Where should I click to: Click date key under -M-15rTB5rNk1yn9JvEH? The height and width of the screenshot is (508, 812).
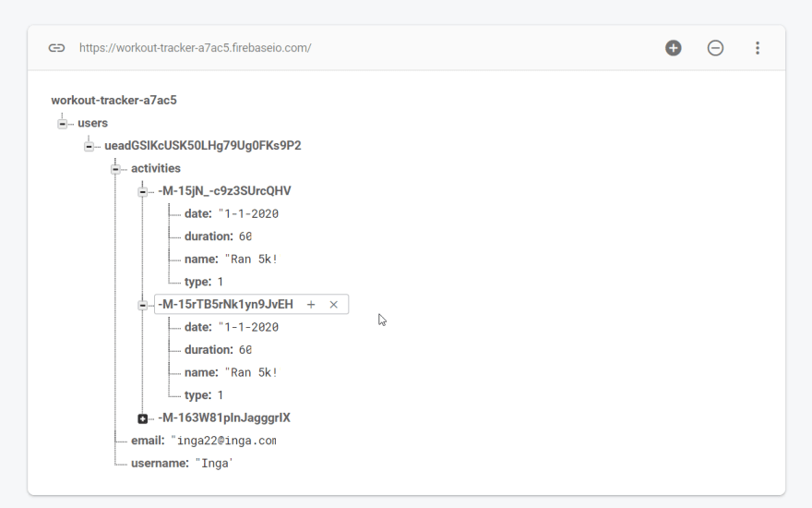(198, 327)
